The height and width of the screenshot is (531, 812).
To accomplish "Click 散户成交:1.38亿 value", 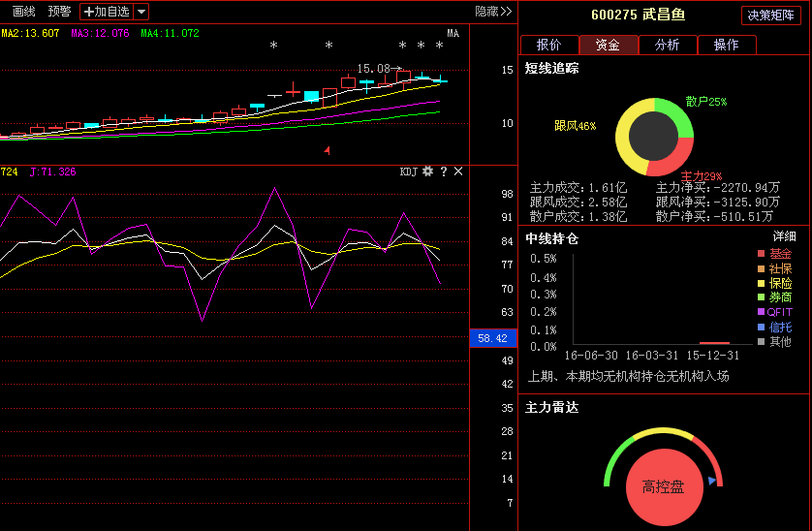I will click(578, 216).
